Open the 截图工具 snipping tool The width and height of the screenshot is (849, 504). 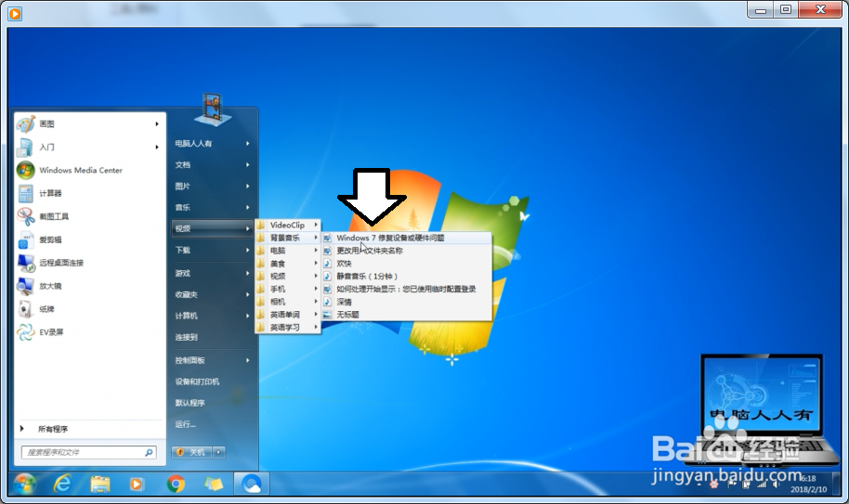[x=90, y=216]
